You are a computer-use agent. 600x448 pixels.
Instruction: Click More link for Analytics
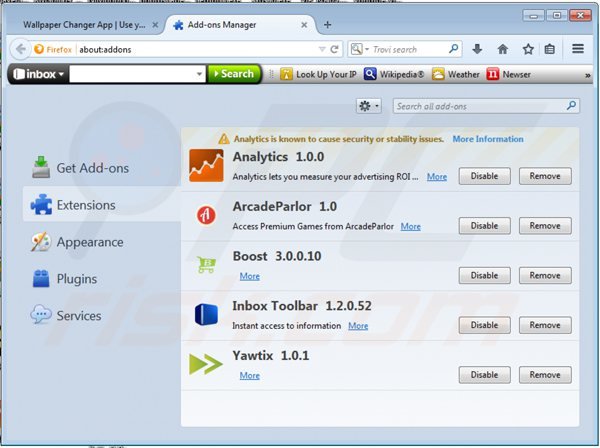[x=437, y=177]
